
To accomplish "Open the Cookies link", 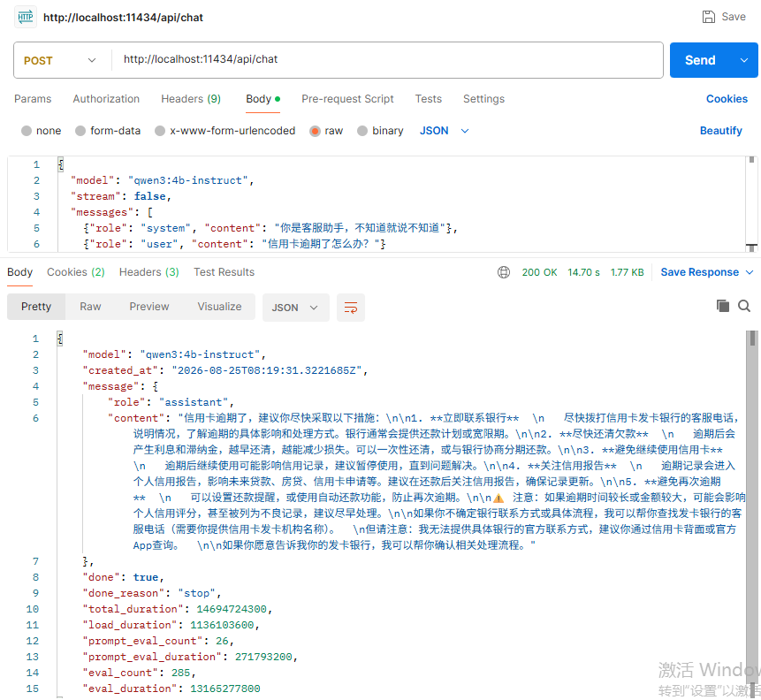I will (x=727, y=98).
